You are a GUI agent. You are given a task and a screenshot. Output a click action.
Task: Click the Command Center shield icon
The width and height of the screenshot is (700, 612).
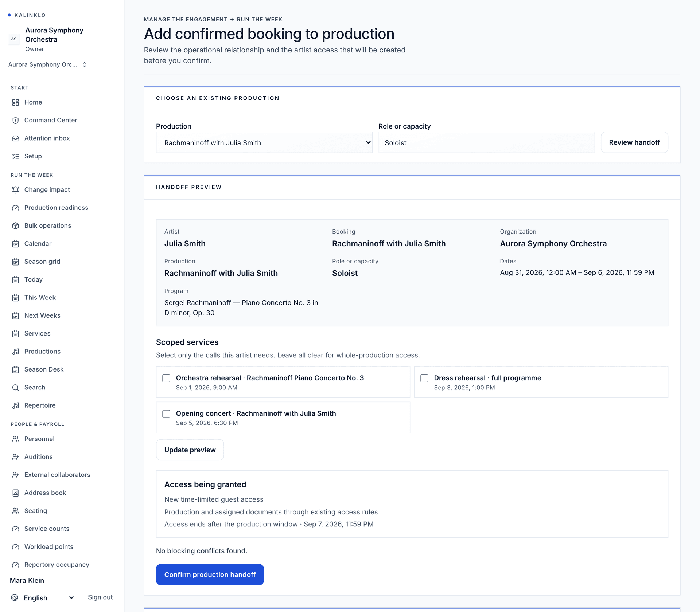(x=15, y=120)
